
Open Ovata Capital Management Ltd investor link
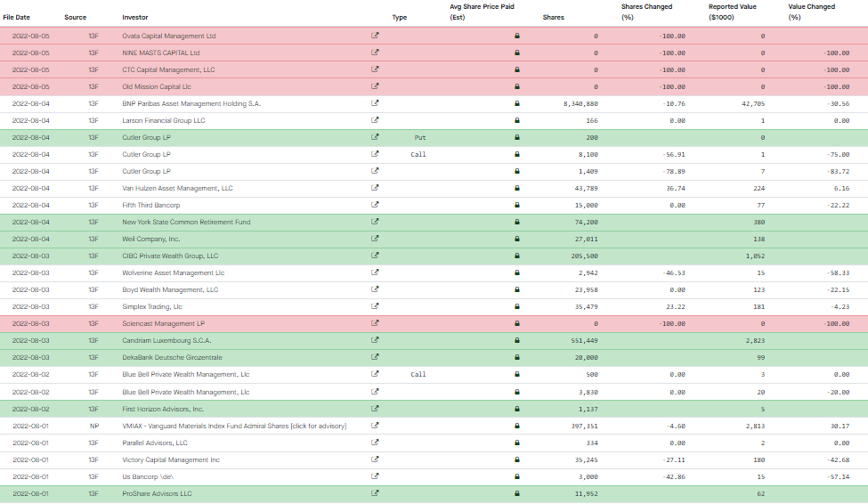click(x=169, y=36)
